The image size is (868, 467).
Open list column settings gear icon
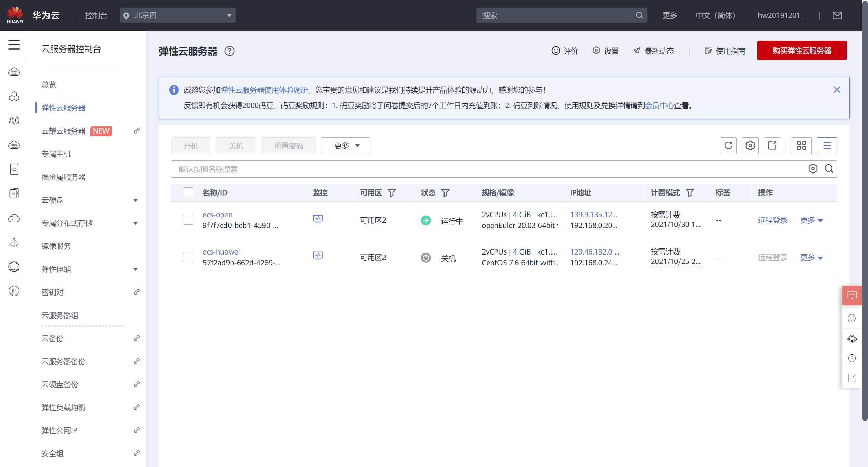[750, 146]
